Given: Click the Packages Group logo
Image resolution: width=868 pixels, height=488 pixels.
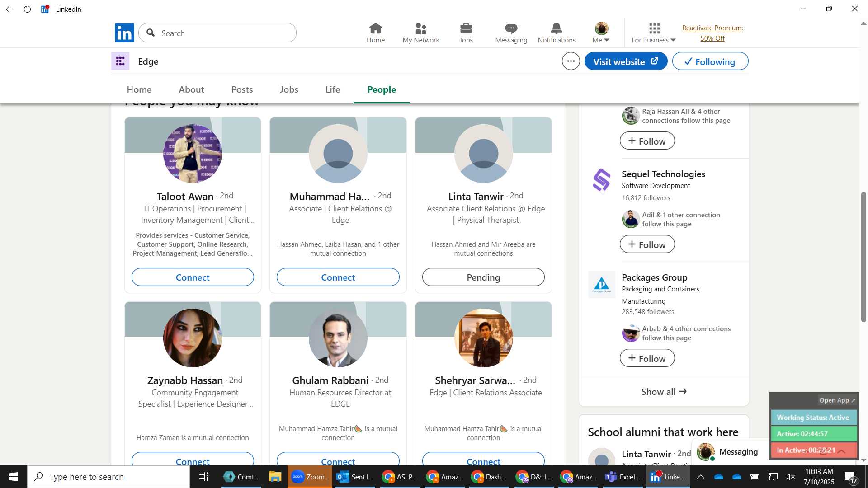Looking at the screenshot, I should tap(602, 284).
